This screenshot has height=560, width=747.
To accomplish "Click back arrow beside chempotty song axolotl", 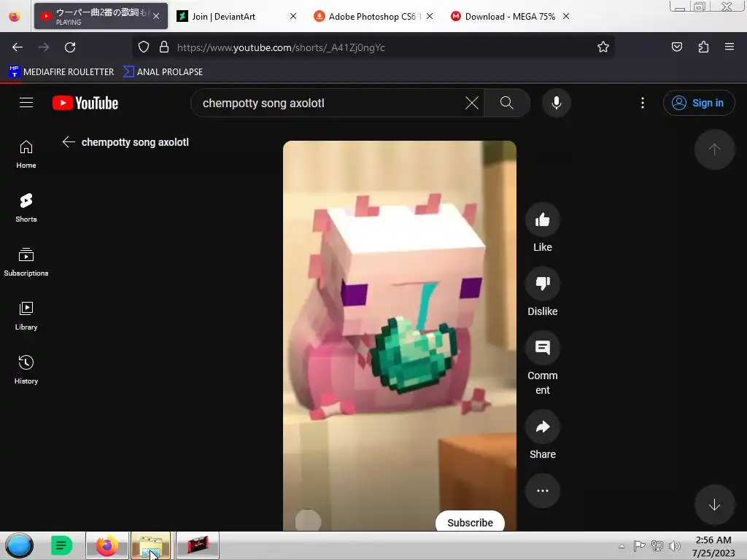I will (x=69, y=142).
